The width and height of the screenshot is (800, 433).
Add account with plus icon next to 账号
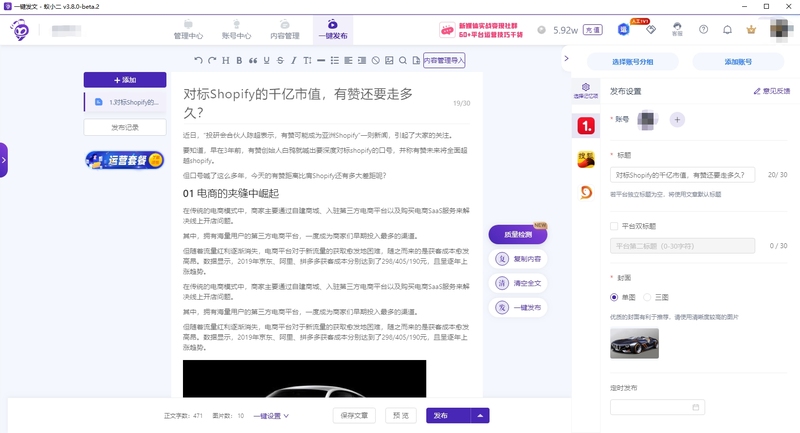click(x=677, y=120)
